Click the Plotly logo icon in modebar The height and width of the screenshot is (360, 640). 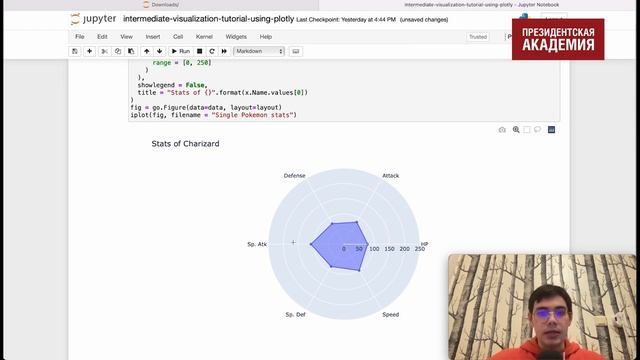click(x=551, y=130)
